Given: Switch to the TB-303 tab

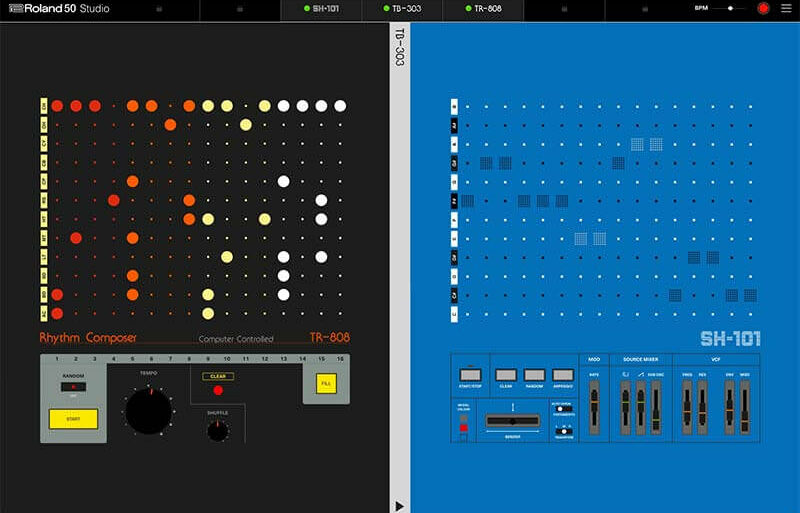Looking at the screenshot, I should tap(402, 9).
